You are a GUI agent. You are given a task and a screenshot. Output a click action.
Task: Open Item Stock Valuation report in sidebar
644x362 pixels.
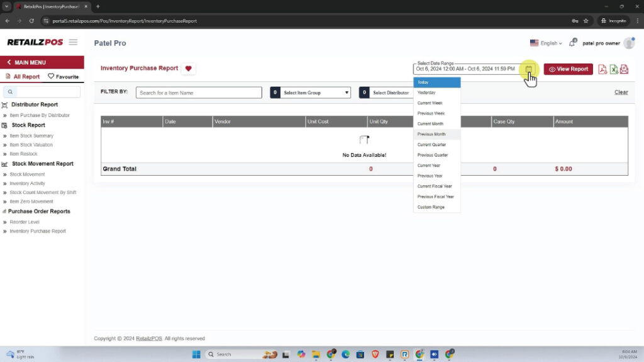click(31, 145)
